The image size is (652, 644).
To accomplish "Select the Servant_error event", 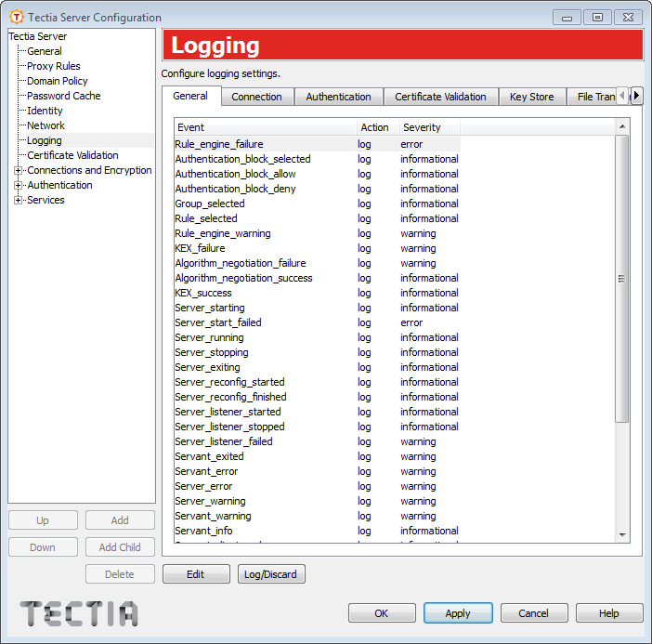I will click(318, 471).
